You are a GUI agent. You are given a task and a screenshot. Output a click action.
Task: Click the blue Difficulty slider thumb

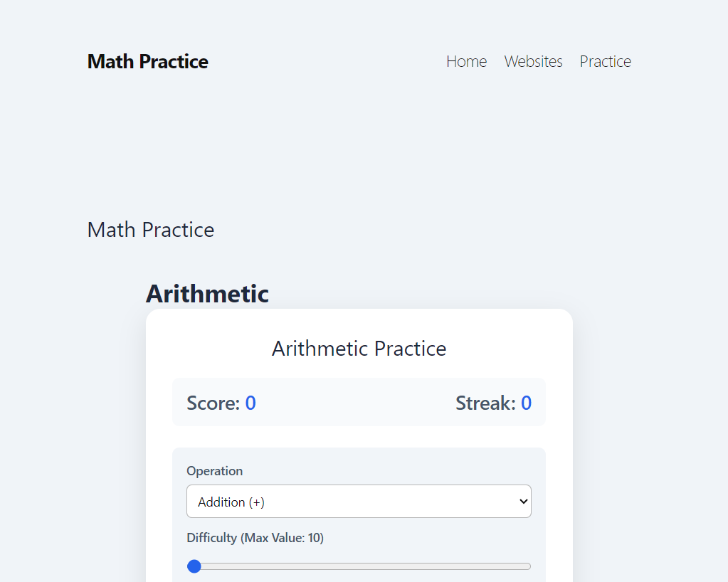pyautogui.click(x=194, y=566)
